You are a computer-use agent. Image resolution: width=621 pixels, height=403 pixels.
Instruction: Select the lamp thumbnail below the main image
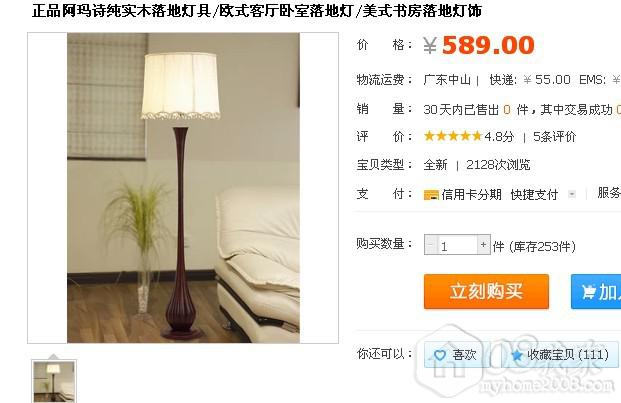click(x=54, y=382)
